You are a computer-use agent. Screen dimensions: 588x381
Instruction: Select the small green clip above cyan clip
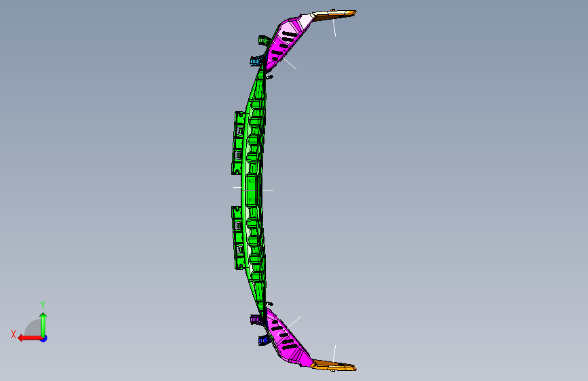point(264,40)
